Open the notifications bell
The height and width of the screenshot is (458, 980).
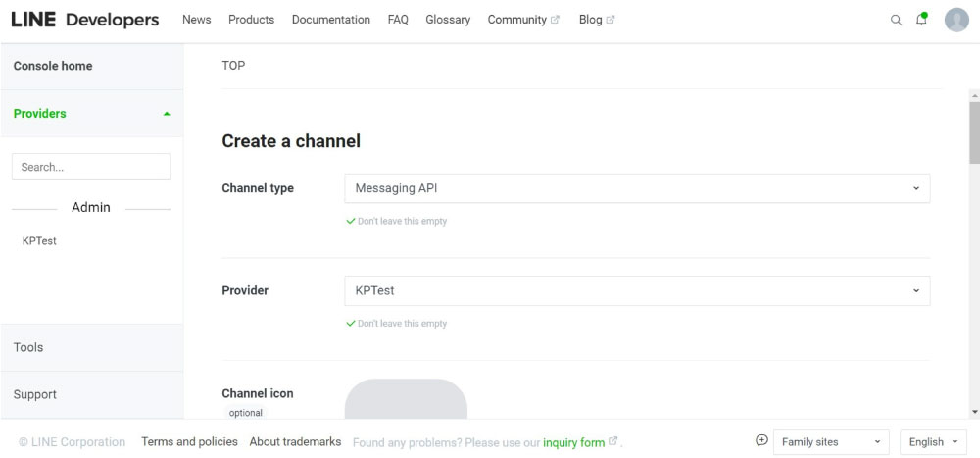click(x=921, y=20)
